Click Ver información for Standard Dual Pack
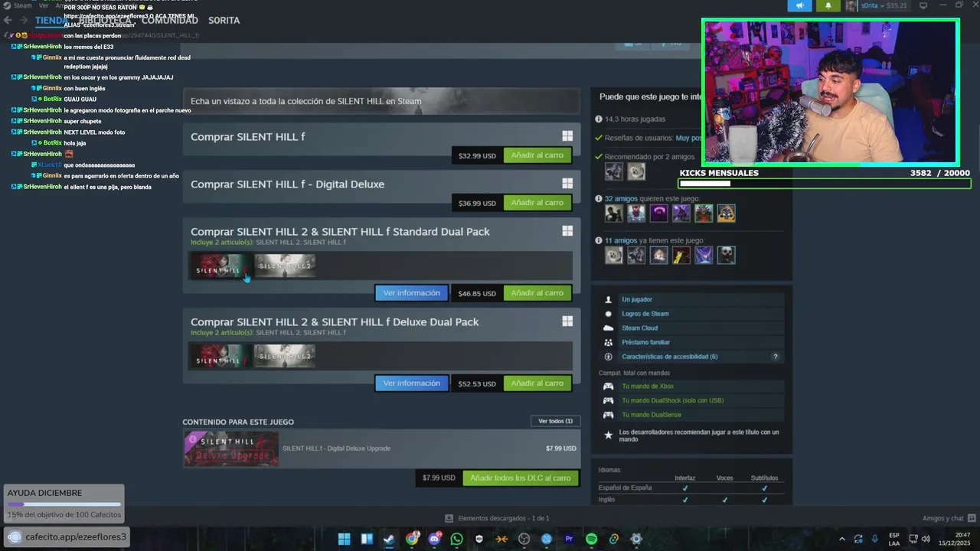The height and width of the screenshot is (551, 980). [412, 293]
